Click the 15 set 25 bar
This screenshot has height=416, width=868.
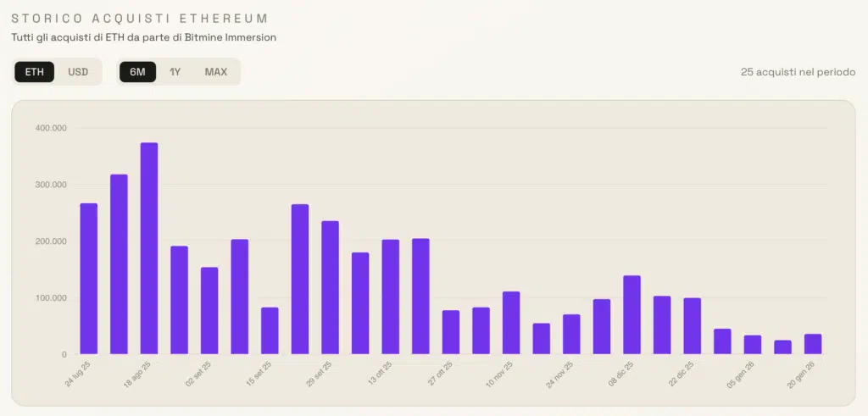point(270,330)
